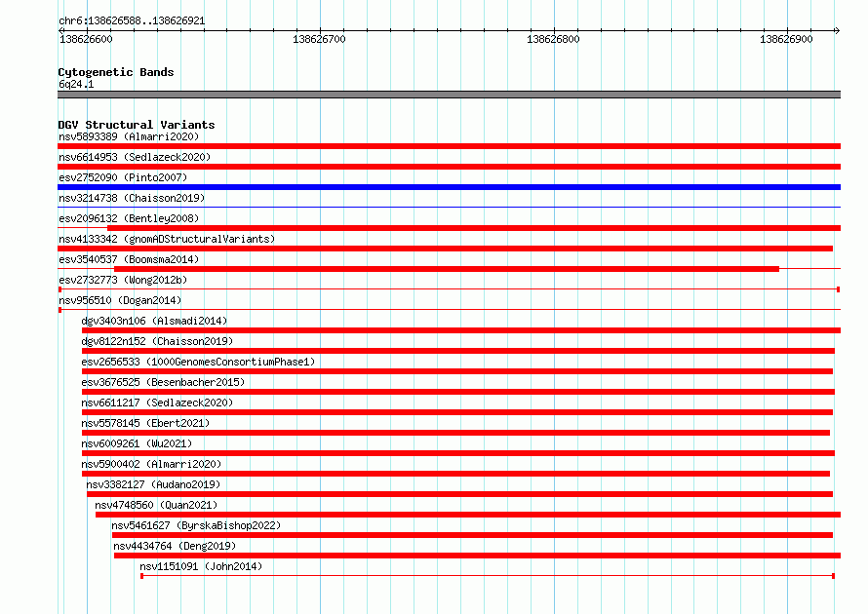Open the dgv3403n106 (Alsmadi2014) label
The image size is (868, 614).
[154, 321]
